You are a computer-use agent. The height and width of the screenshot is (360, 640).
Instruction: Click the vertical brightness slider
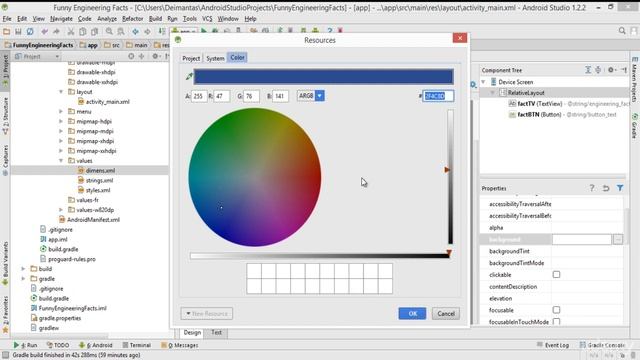click(x=450, y=177)
